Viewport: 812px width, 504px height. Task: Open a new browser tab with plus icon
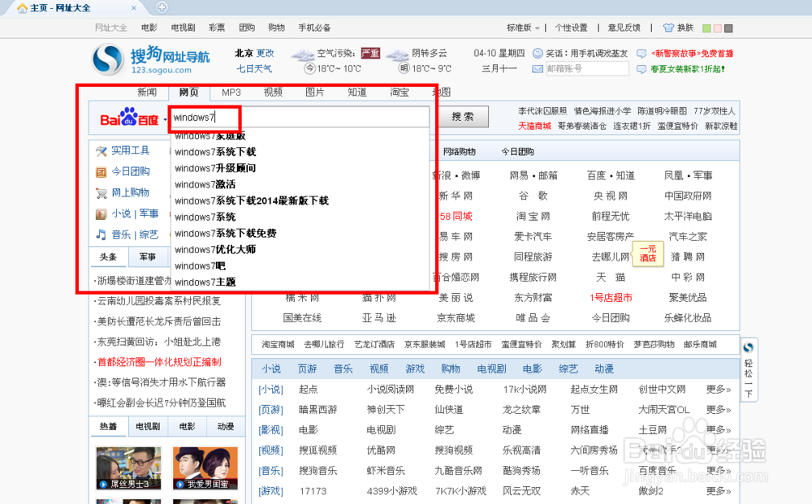(x=162, y=7)
